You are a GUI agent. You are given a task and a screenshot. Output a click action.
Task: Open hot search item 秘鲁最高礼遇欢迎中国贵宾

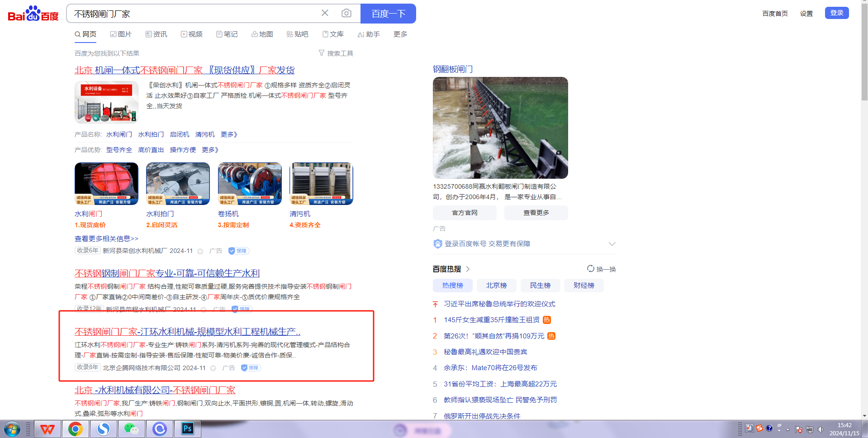485,352
